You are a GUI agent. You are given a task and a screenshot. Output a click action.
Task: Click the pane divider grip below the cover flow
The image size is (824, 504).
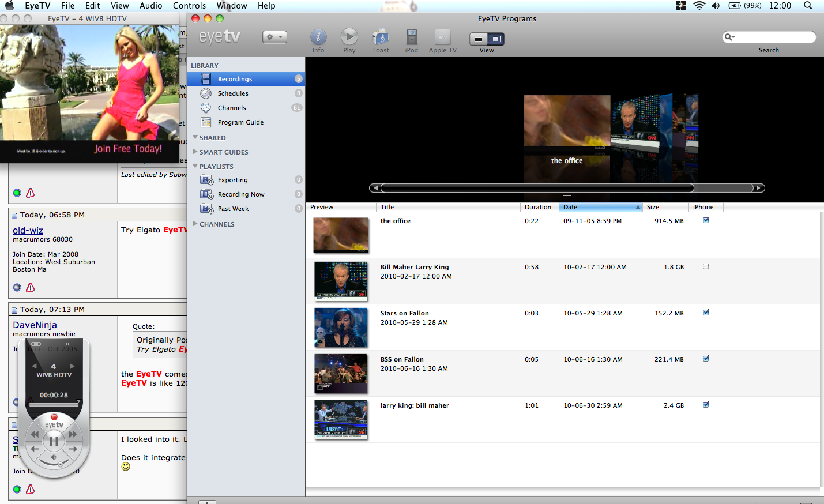(x=567, y=197)
